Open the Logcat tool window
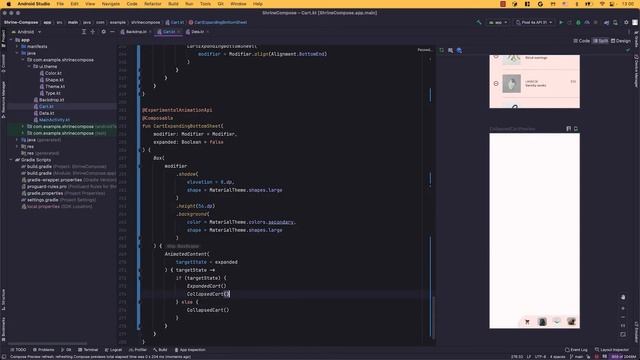The height and width of the screenshot is (360, 640). pyautogui.click(x=113, y=350)
